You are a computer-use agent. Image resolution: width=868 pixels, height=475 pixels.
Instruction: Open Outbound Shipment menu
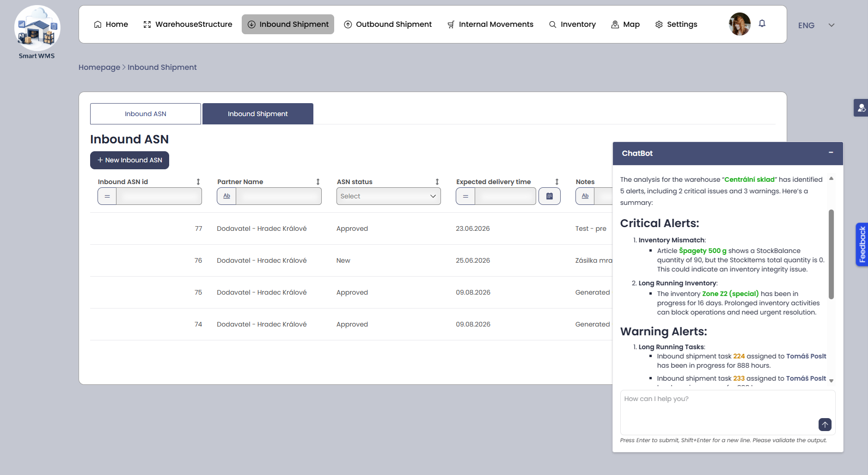(388, 24)
